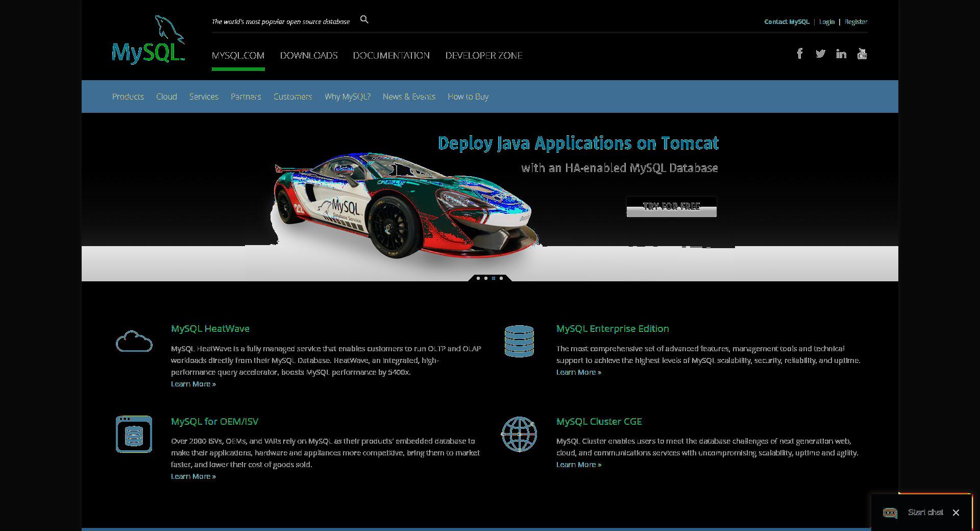Open the DOCUMENTATION tab

[391, 55]
